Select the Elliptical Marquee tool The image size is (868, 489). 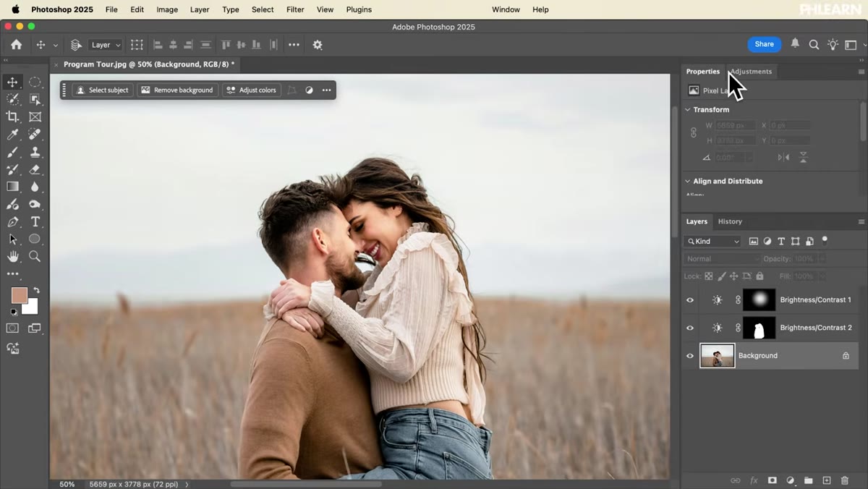pyautogui.click(x=35, y=82)
